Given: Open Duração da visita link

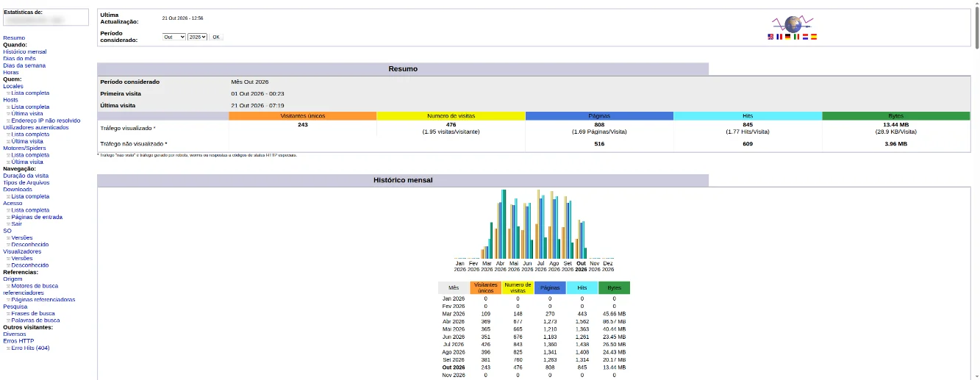Looking at the screenshot, I should tap(26, 176).
